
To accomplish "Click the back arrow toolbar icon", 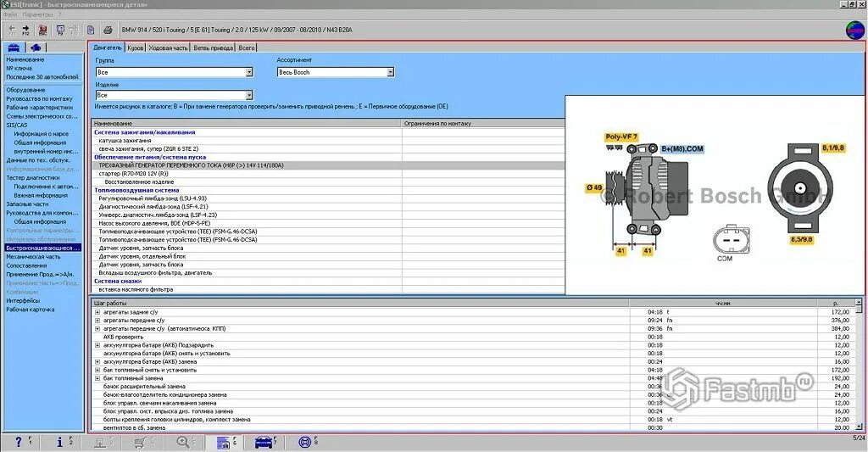I will [12, 30].
